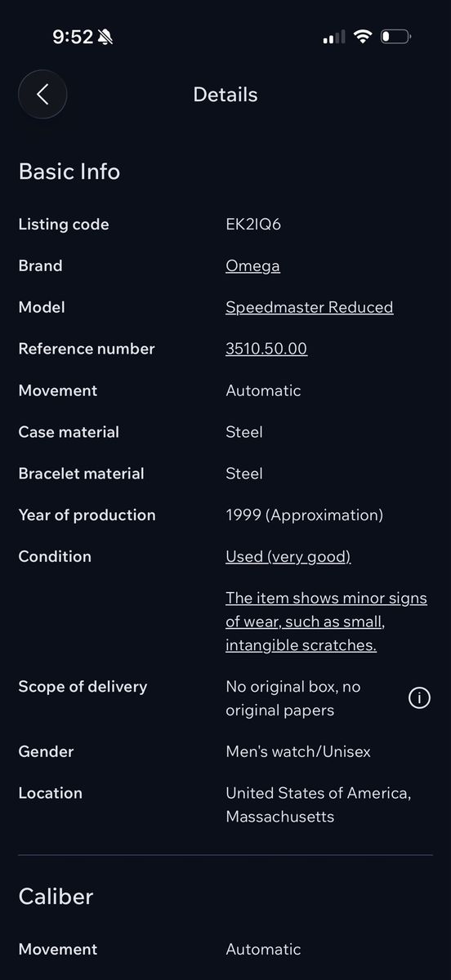The image size is (451, 980).
Task: Open the Omega brand link
Action: pyautogui.click(x=252, y=265)
